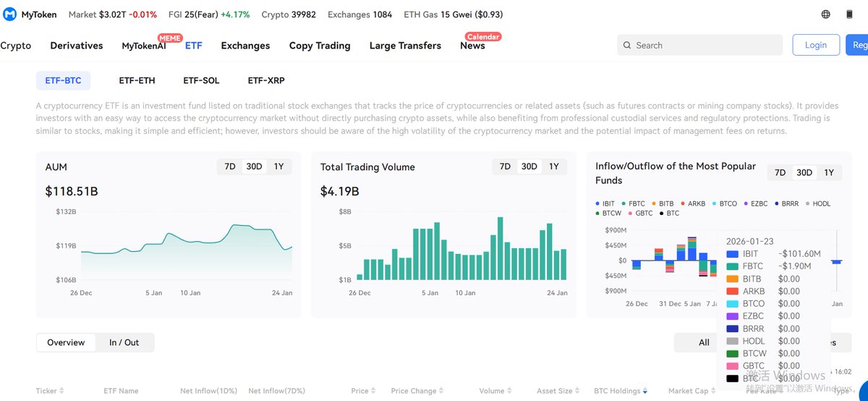The height and width of the screenshot is (401, 868).
Task: Open the Derivatives nav item
Action: click(x=77, y=46)
